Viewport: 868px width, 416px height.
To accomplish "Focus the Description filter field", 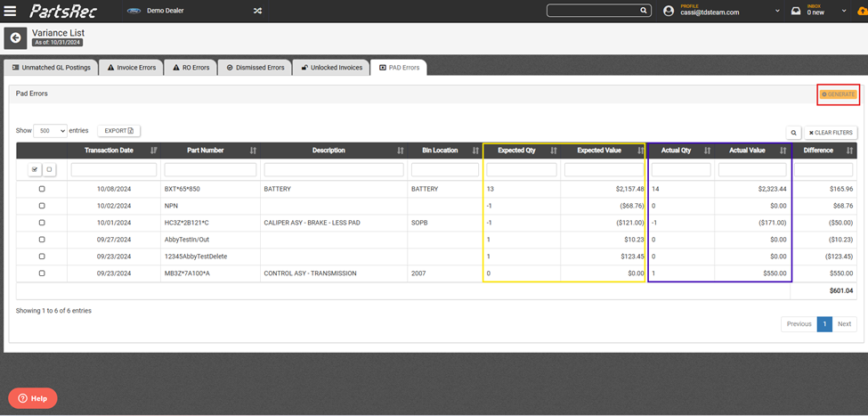I will 333,169.
